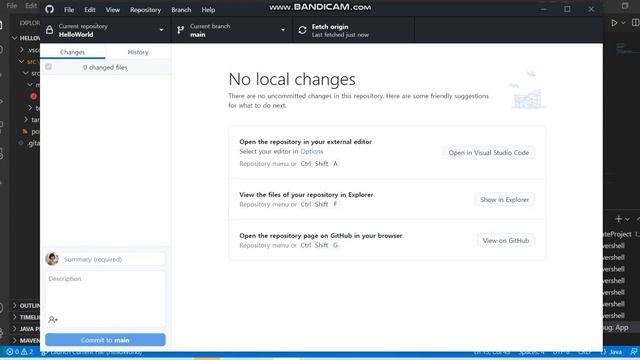Open the File menu in GitHub Desktop
The height and width of the screenshot is (360, 640).
(x=69, y=10)
